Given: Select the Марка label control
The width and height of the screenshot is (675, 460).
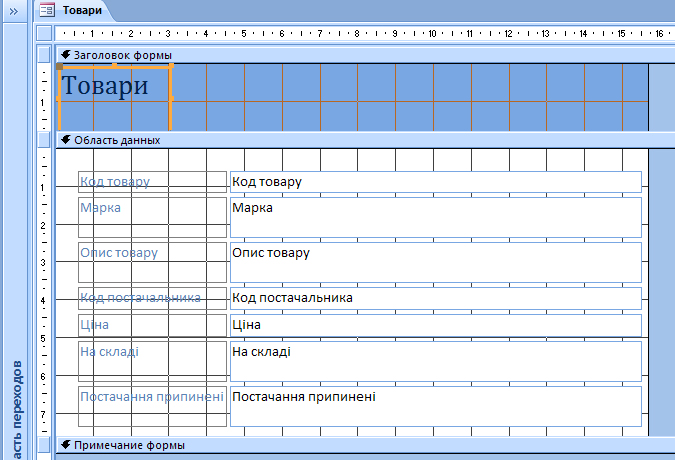Looking at the screenshot, I should pos(152,217).
